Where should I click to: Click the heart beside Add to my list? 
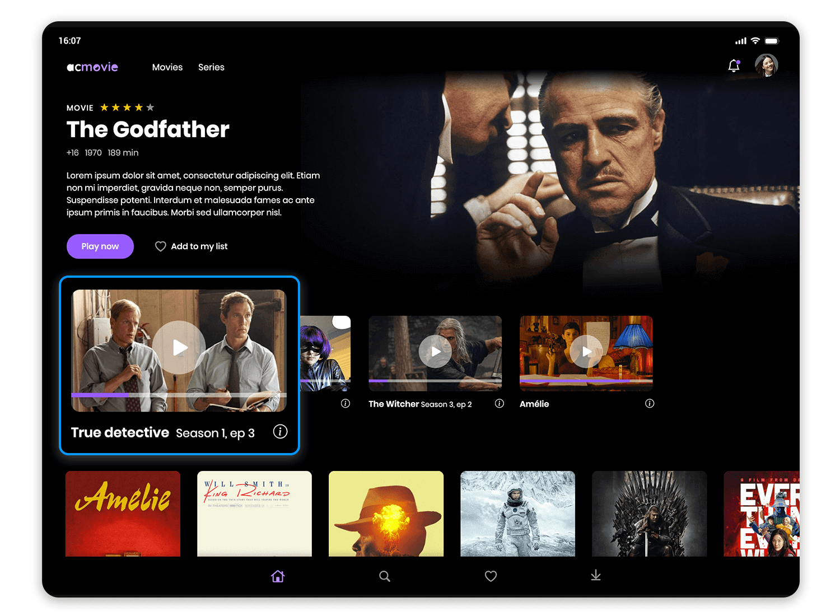click(161, 246)
